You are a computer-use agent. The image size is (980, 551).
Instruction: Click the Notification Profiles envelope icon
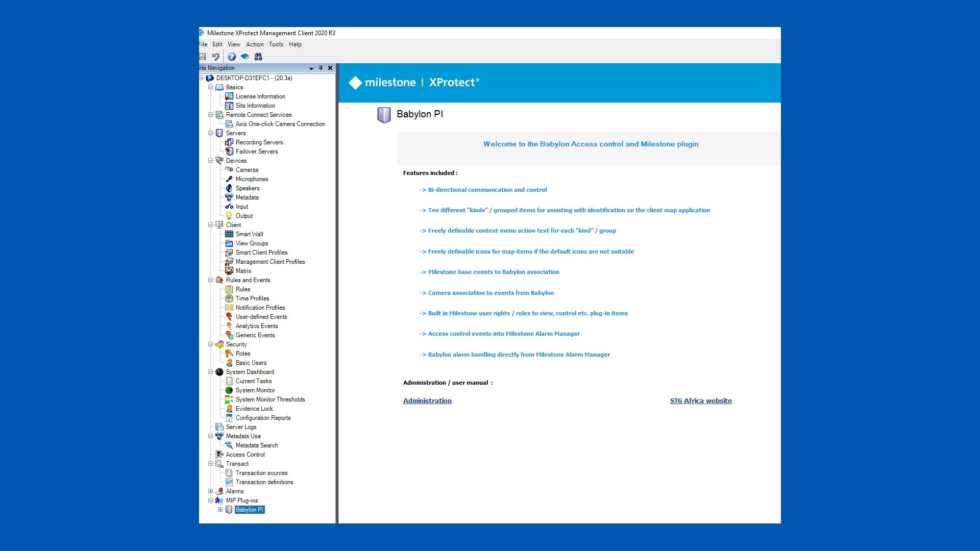(x=229, y=308)
